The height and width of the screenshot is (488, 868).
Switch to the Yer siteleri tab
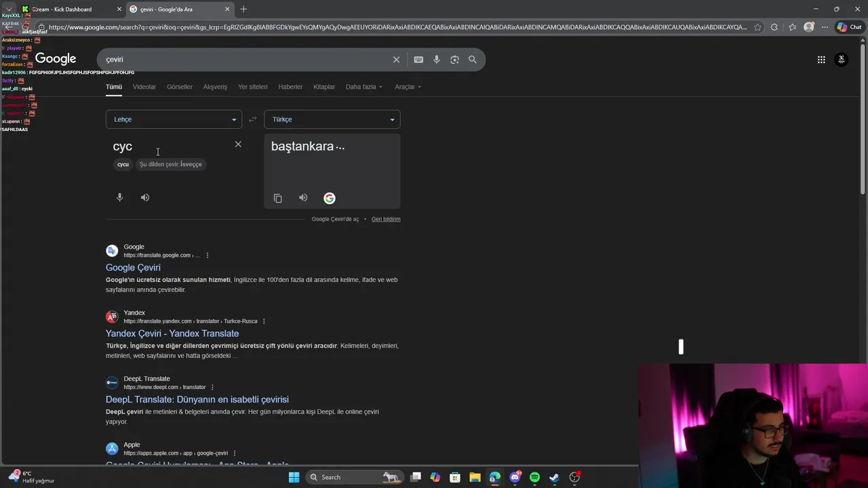pos(253,87)
